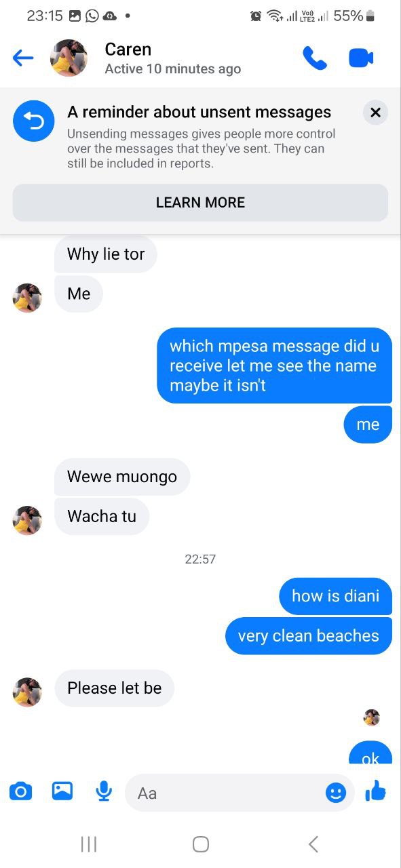Open Android recent apps button

click(x=89, y=844)
